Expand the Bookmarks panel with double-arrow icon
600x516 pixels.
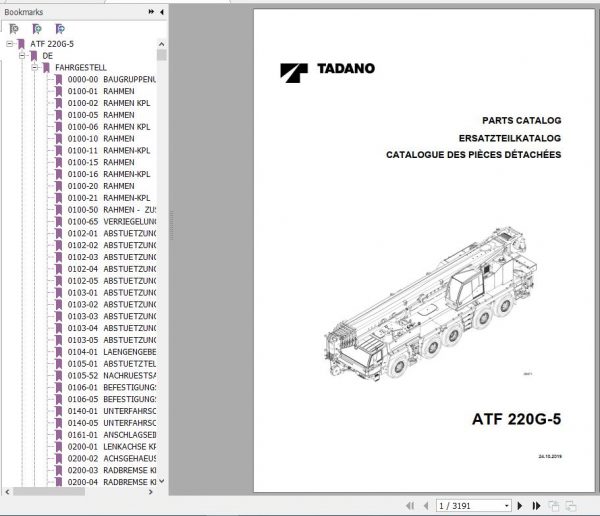tap(151, 12)
